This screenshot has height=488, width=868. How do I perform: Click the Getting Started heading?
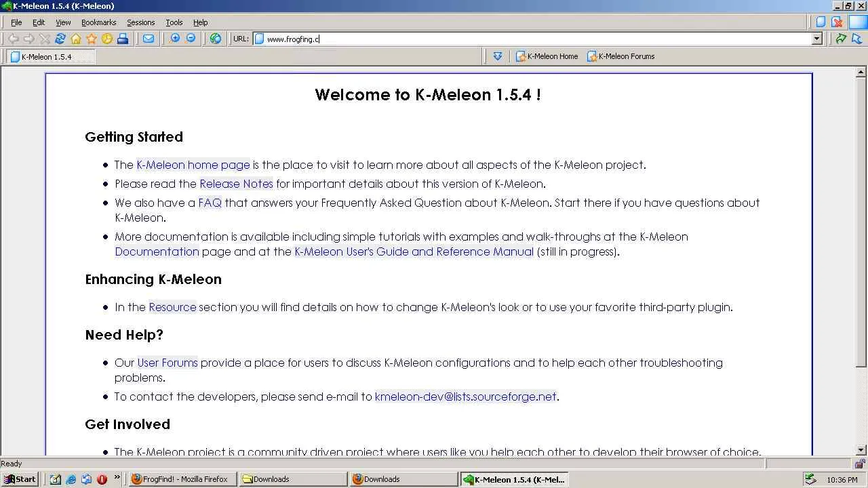pyautogui.click(x=134, y=137)
